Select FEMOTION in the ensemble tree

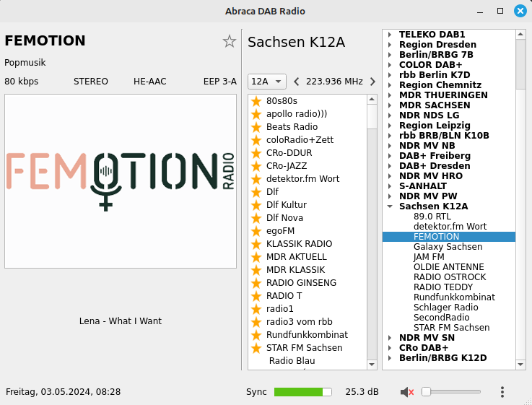[449, 237]
